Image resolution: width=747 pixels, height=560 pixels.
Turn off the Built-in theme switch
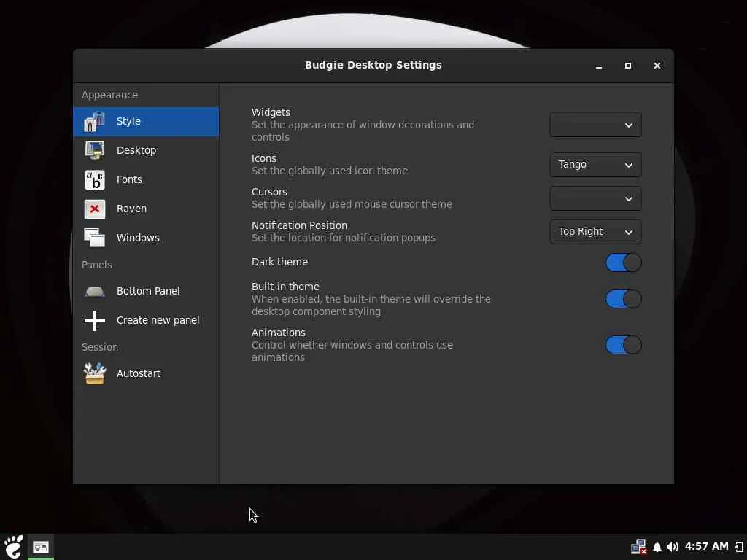[x=623, y=299]
